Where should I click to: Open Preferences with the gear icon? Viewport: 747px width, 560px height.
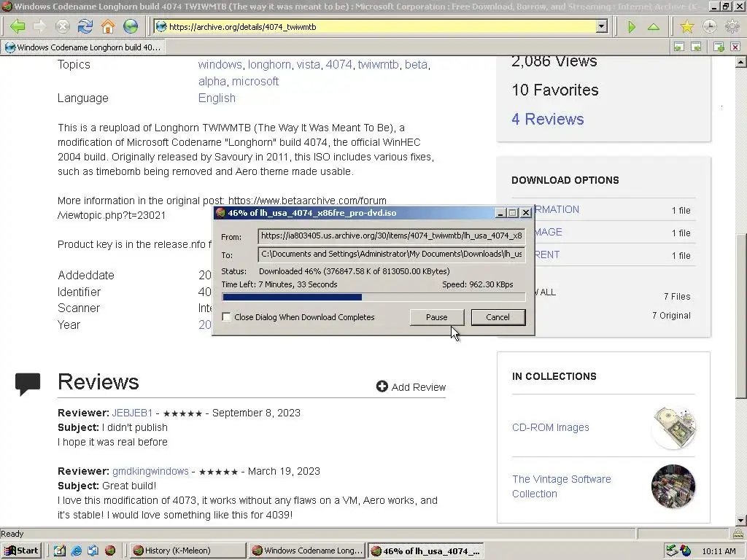click(732, 27)
